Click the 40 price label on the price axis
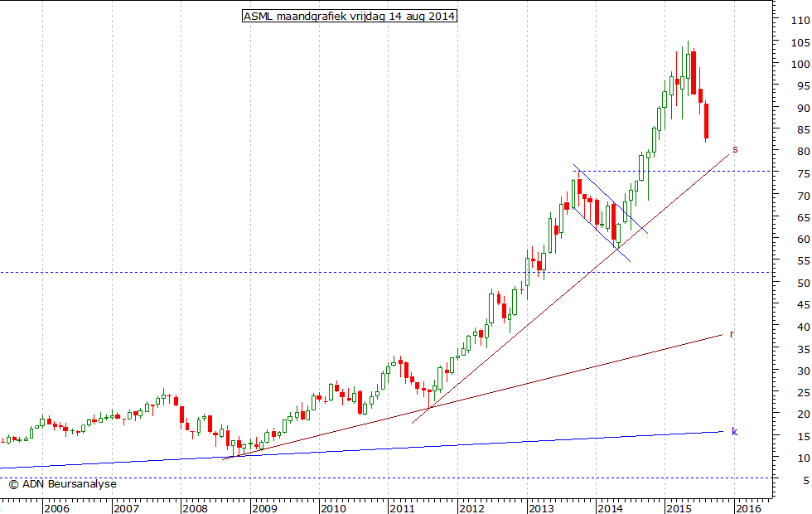The width and height of the screenshot is (812, 514). click(804, 327)
